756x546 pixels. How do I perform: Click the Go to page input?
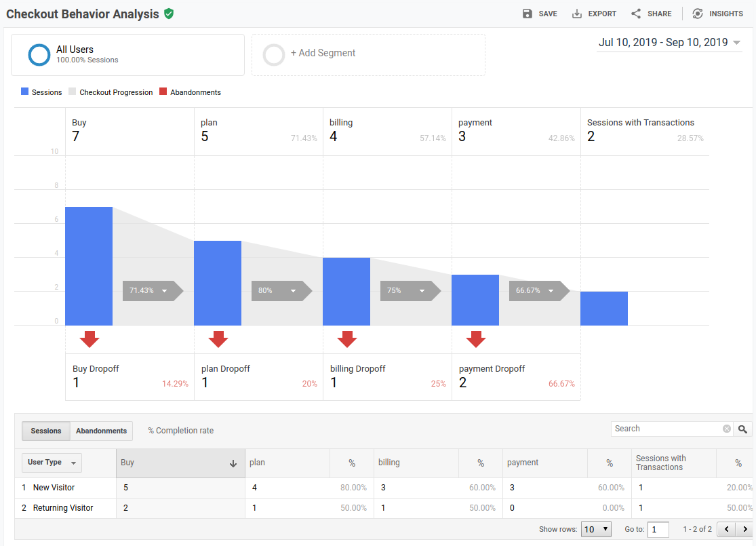(658, 529)
